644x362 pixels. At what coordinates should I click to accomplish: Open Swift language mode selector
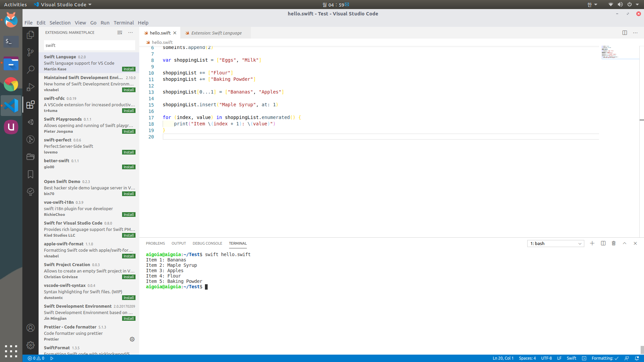coord(571,358)
